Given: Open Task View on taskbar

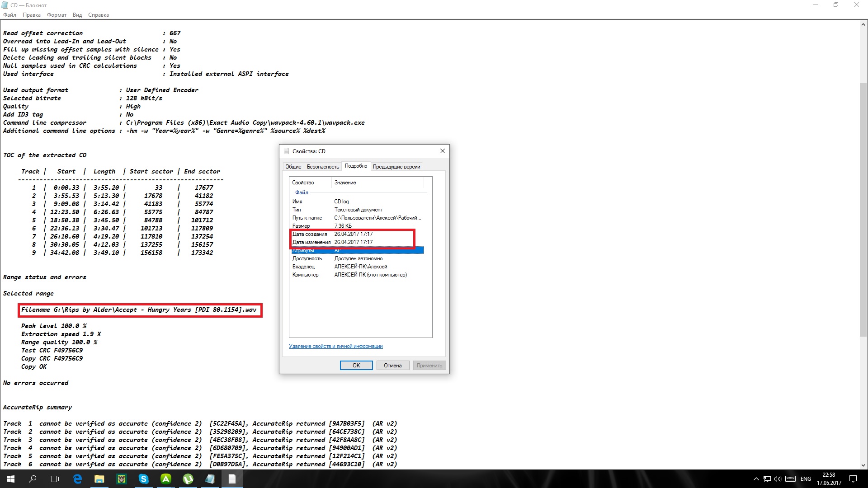Looking at the screenshot, I should click(54, 479).
